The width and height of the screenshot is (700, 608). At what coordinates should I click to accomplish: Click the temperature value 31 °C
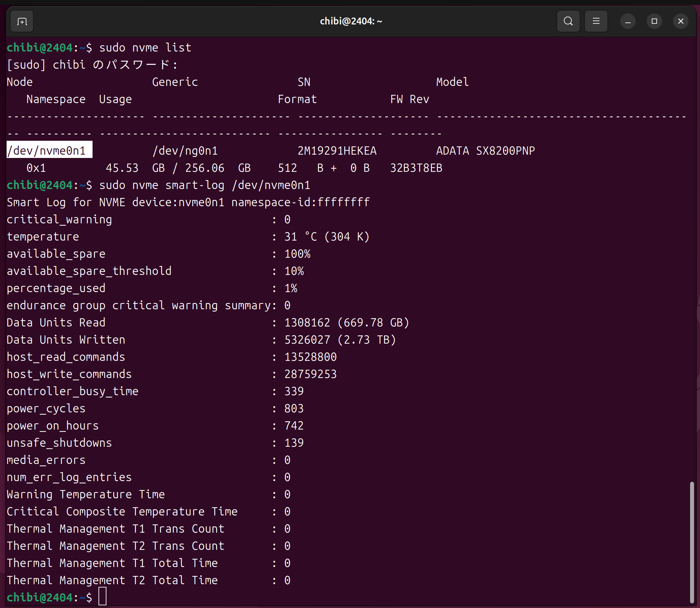(300, 237)
